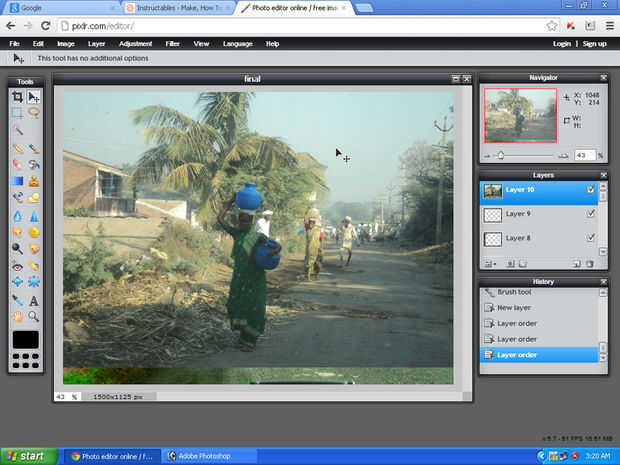Select the Move tool
Viewport: 620px width, 465px height.
tap(34, 97)
